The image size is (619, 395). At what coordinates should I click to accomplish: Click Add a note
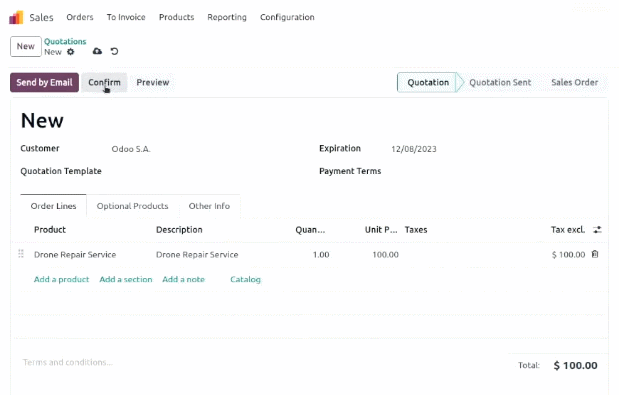coord(184,279)
